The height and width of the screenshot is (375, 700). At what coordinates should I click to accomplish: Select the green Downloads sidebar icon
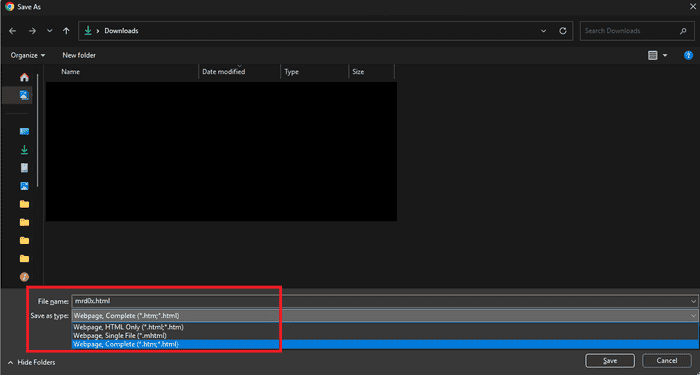pyautogui.click(x=24, y=150)
